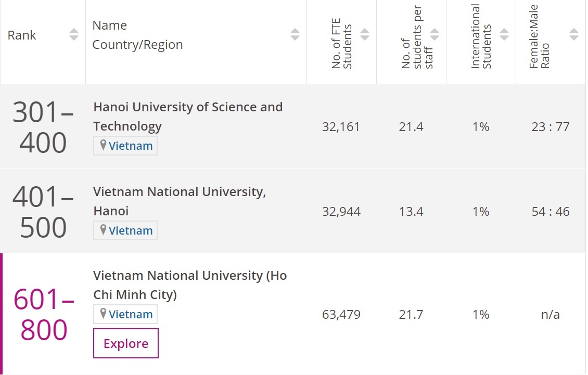The image size is (588, 375).
Task: Click the Rank column header text
Action: pyautogui.click(x=22, y=35)
